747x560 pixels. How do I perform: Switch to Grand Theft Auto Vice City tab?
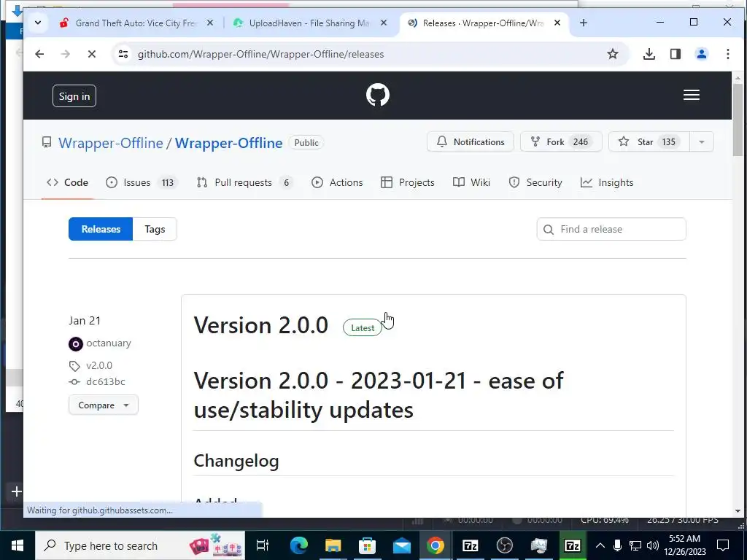point(136,23)
